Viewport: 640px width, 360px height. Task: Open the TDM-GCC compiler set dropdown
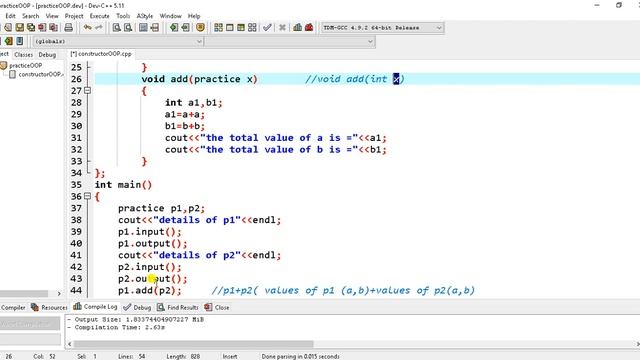point(382,28)
